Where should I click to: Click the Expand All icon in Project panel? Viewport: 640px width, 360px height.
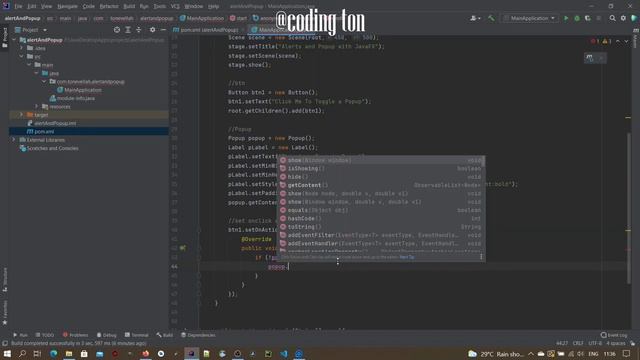click(x=128, y=30)
